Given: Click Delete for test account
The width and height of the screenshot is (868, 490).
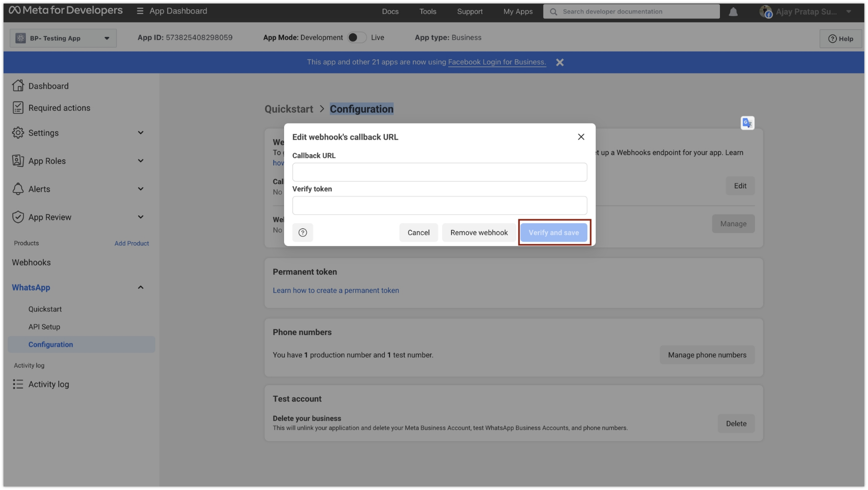Looking at the screenshot, I should click(736, 424).
